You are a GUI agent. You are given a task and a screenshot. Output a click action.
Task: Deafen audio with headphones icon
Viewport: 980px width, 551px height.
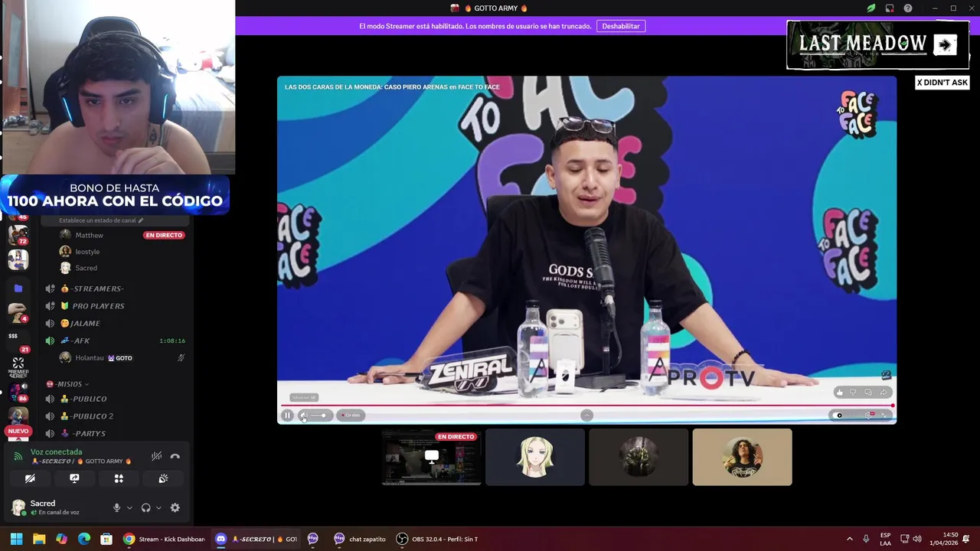click(145, 507)
